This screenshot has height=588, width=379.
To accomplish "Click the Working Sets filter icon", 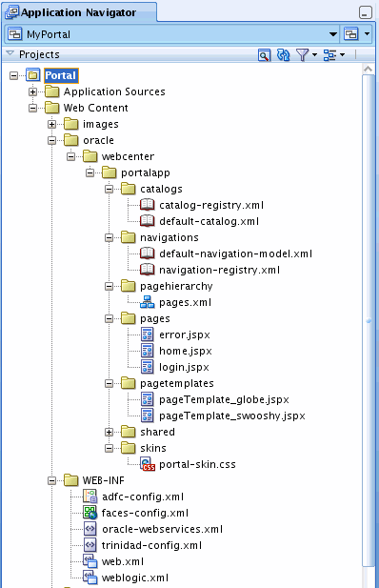I will click(303, 55).
